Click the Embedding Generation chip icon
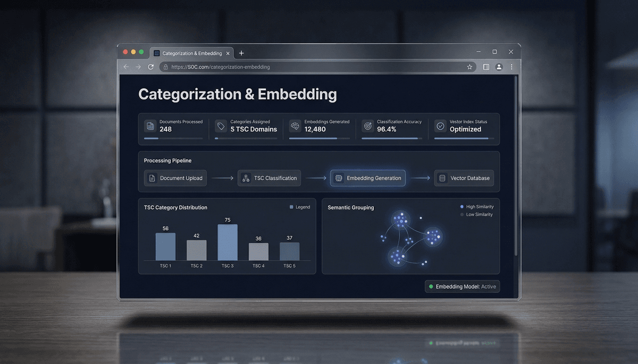 339,178
